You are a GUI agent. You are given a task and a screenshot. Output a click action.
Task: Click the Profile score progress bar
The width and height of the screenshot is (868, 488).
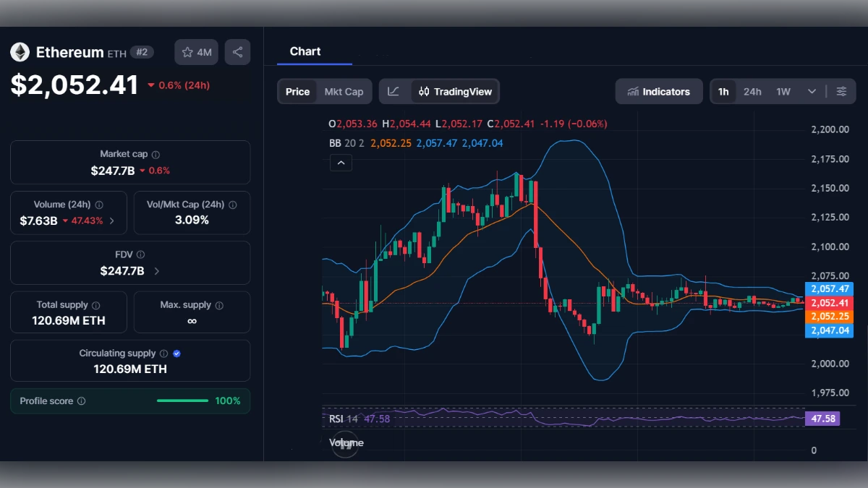(182, 401)
